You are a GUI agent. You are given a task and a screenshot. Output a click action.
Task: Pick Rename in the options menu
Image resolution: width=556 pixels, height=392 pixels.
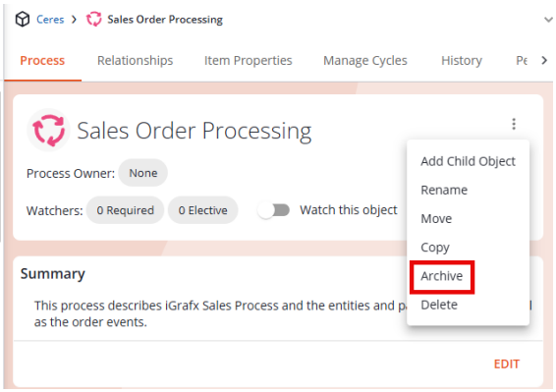[444, 191]
